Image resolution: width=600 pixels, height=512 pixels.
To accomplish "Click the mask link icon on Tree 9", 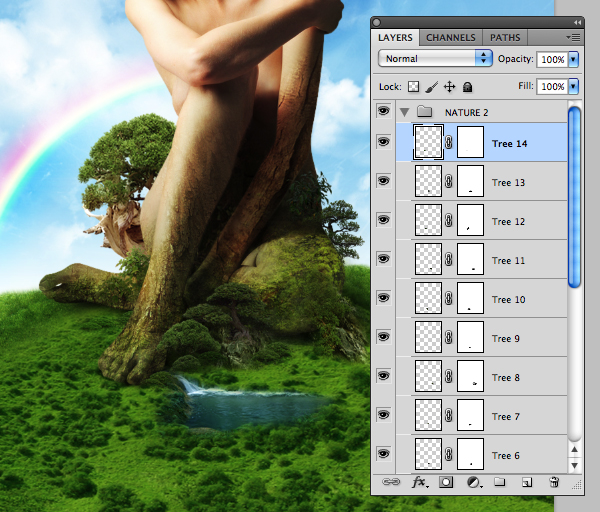I will (449, 337).
